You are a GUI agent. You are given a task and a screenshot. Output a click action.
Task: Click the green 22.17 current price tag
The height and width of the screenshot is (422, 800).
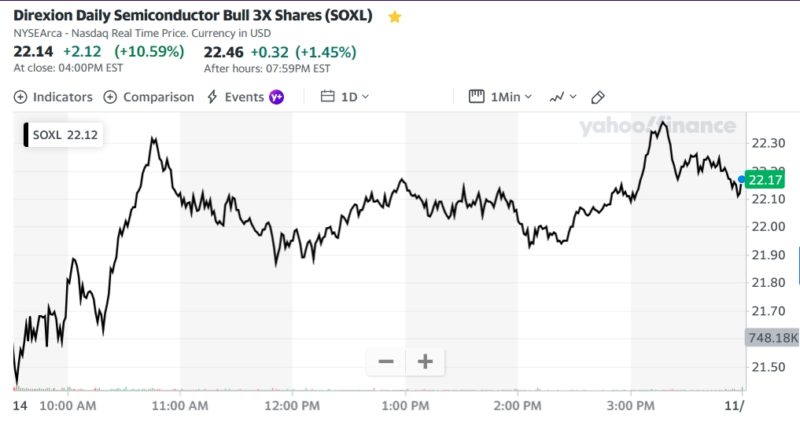764,180
